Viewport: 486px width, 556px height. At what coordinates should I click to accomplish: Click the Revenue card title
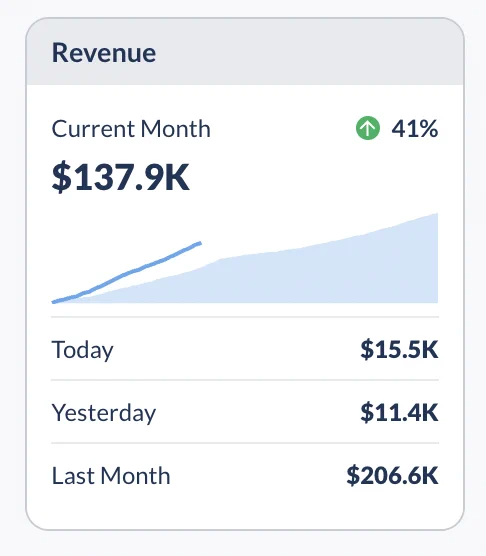[x=104, y=53]
